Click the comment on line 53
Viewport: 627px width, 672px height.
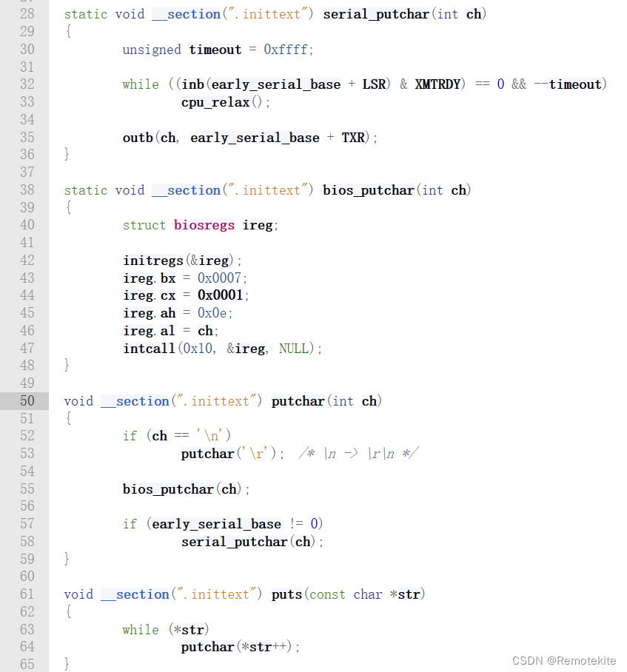tap(358, 454)
